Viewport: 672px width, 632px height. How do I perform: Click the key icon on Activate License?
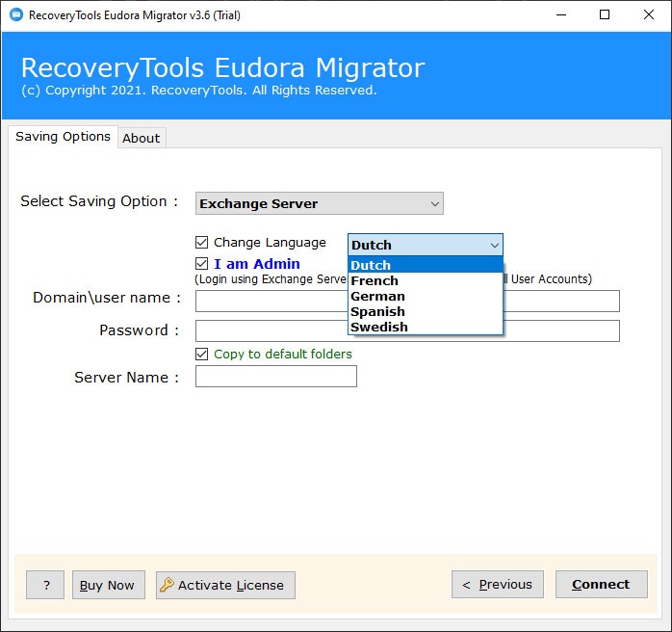point(167,585)
